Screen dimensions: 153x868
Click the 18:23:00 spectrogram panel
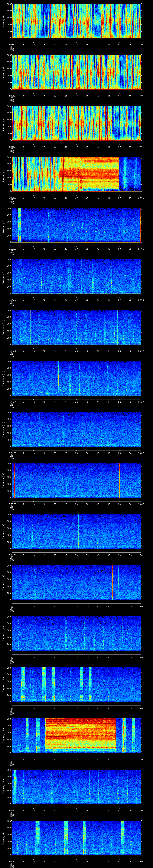(x=77, y=378)
